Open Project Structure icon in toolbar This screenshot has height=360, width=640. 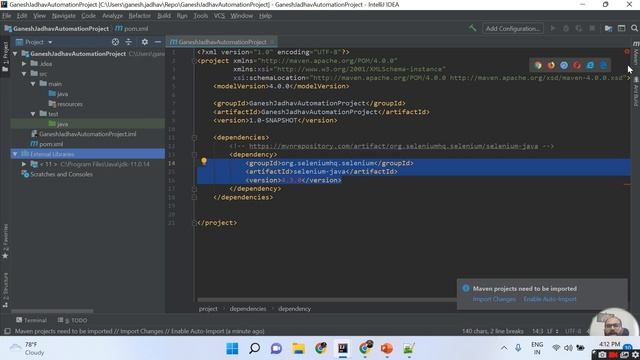(608, 29)
